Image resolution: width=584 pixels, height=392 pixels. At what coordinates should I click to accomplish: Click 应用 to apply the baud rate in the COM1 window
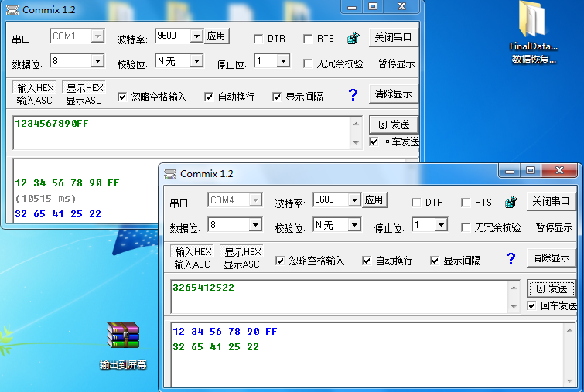(x=217, y=36)
